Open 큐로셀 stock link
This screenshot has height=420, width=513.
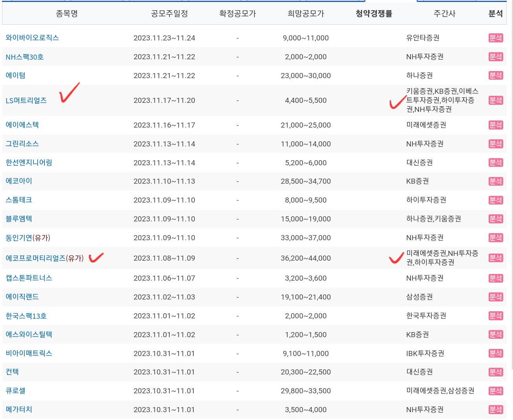pos(15,391)
